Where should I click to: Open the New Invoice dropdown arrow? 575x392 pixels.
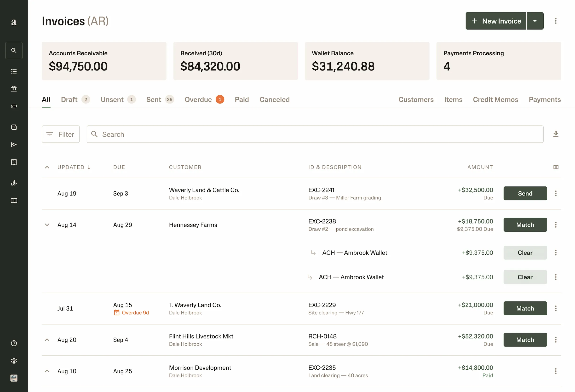click(535, 21)
